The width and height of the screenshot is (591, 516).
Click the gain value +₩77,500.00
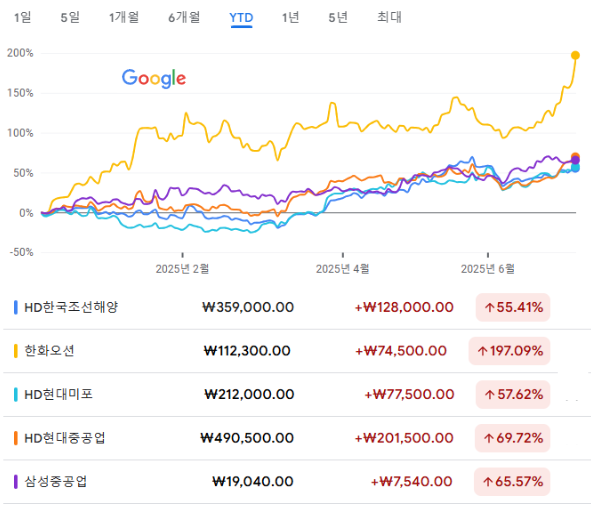coord(409,395)
